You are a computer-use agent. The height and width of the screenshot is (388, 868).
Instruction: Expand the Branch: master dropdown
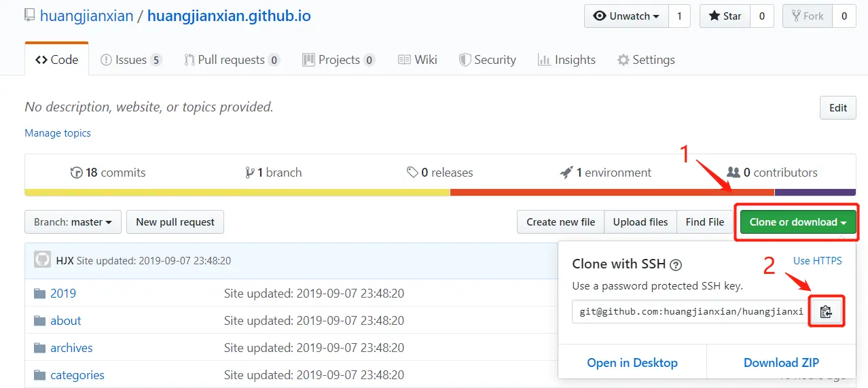coord(73,222)
